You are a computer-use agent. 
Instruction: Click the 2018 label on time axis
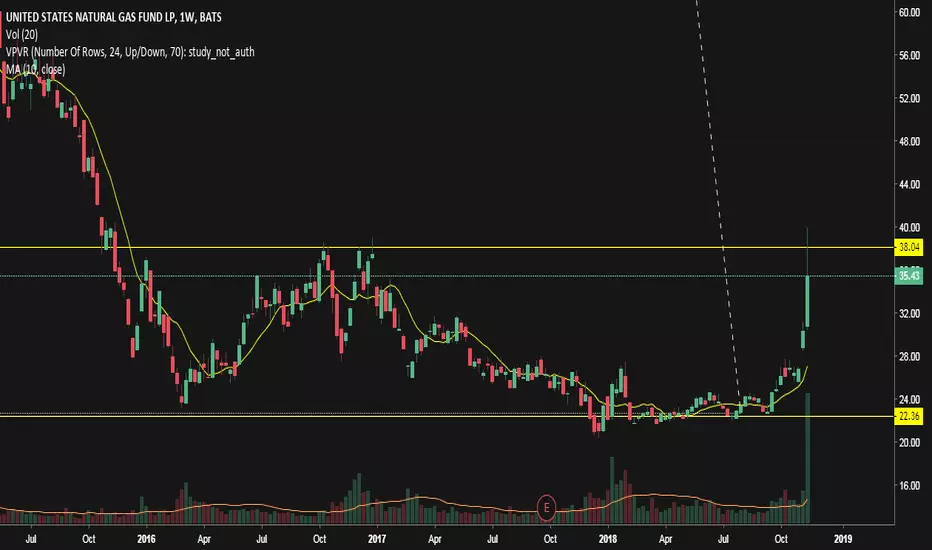(607, 539)
